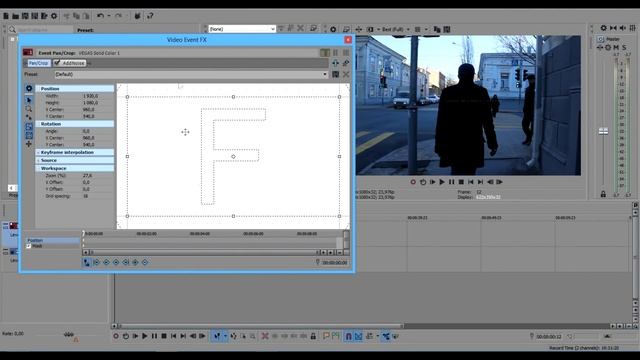Click Undo in the main toolbar
This screenshot has width=640, height=360.
pos(100,16)
